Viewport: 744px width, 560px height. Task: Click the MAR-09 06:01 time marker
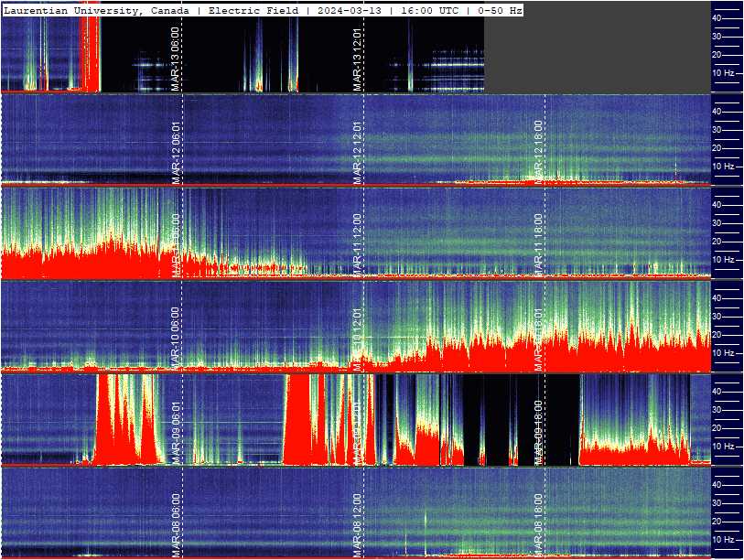click(175, 432)
